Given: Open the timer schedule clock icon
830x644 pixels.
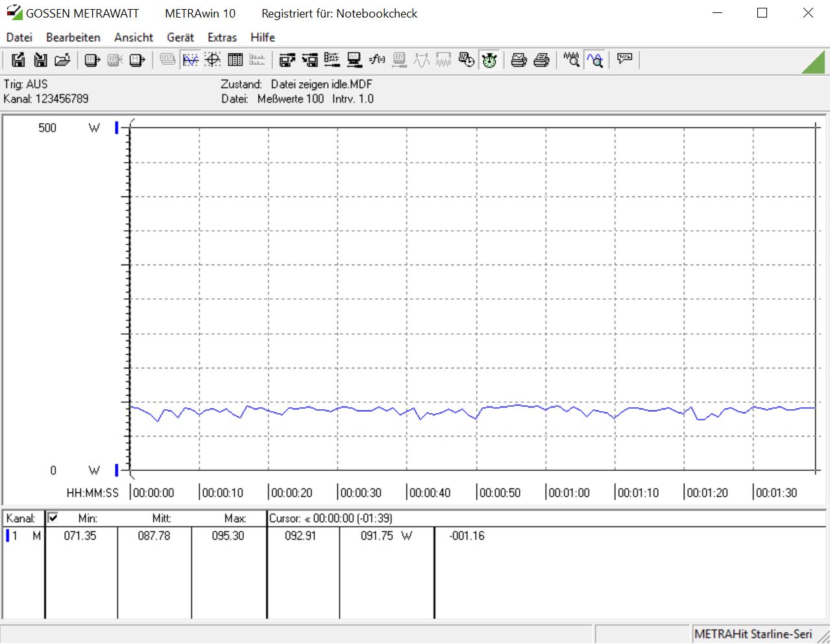Looking at the screenshot, I should [467, 60].
